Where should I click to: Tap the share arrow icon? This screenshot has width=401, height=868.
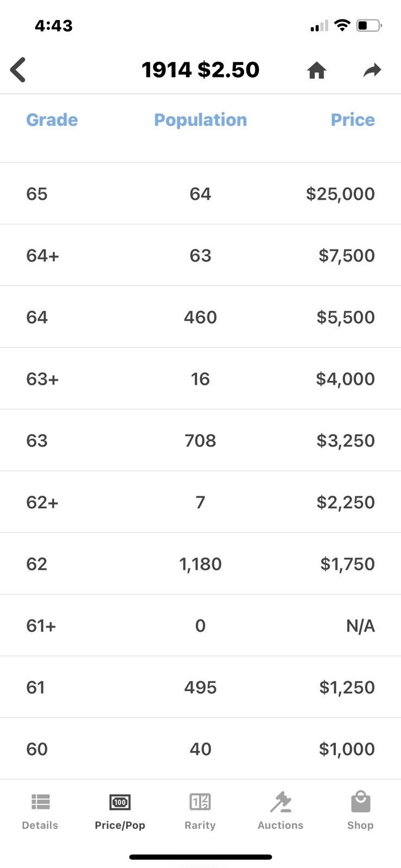(x=372, y=70)
